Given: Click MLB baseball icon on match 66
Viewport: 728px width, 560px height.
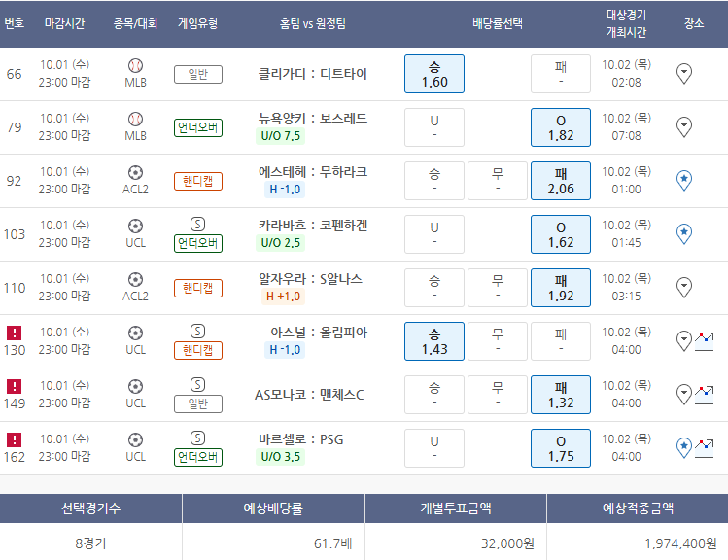Looking at the screenshot, I should (135, 65).
